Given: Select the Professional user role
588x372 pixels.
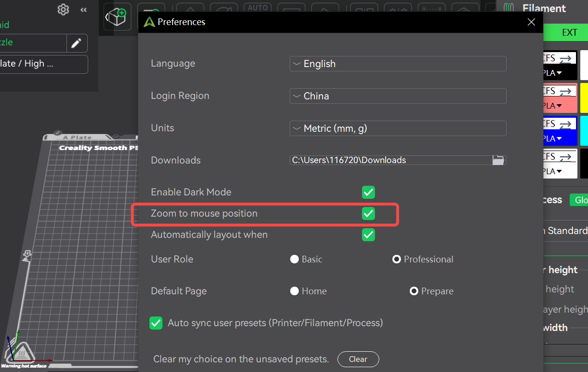Looking at the screenshot, I should tap(396, 259).
